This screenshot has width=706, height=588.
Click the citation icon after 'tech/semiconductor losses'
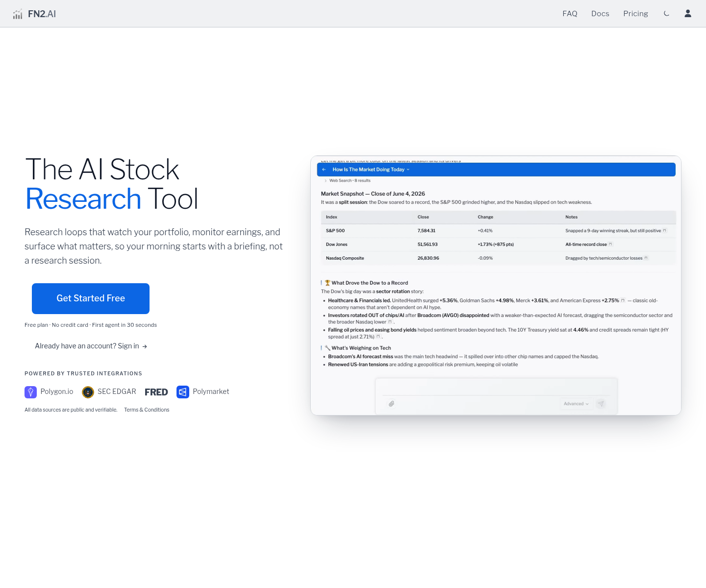point(646,258)
